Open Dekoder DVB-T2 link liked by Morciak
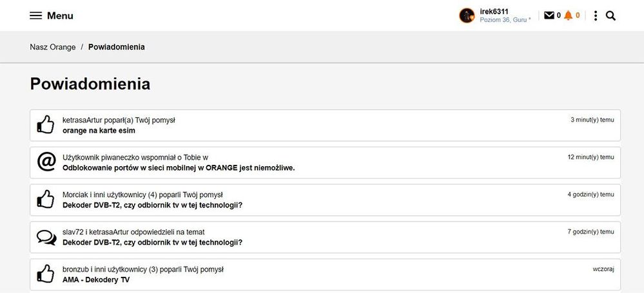The height and width of the screenshot is (293, 644). pos(152,205)
